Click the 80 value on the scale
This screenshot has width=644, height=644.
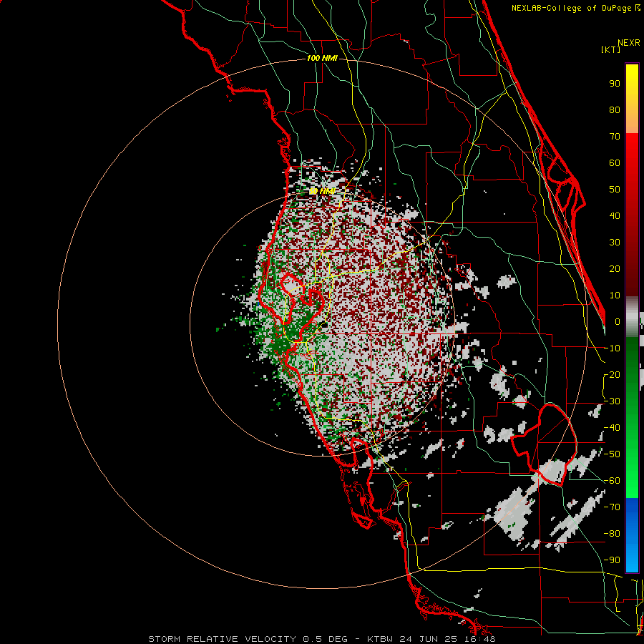(x=615, y=109)
